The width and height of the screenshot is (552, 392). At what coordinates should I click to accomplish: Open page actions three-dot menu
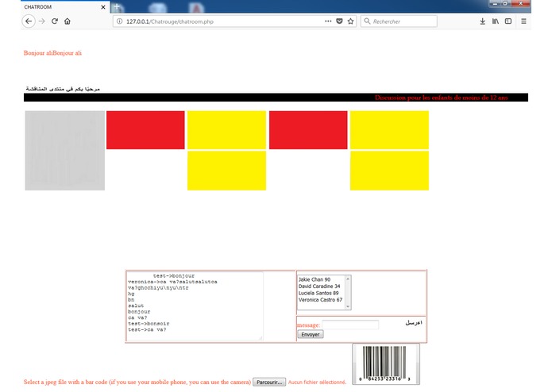pyautogui.click(x=328, y=21)
